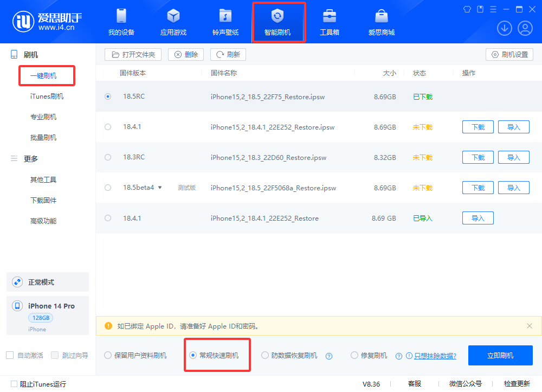Screen dimensions: 542x392
Task: Click the user account profile icon
Action: (525, 28)
